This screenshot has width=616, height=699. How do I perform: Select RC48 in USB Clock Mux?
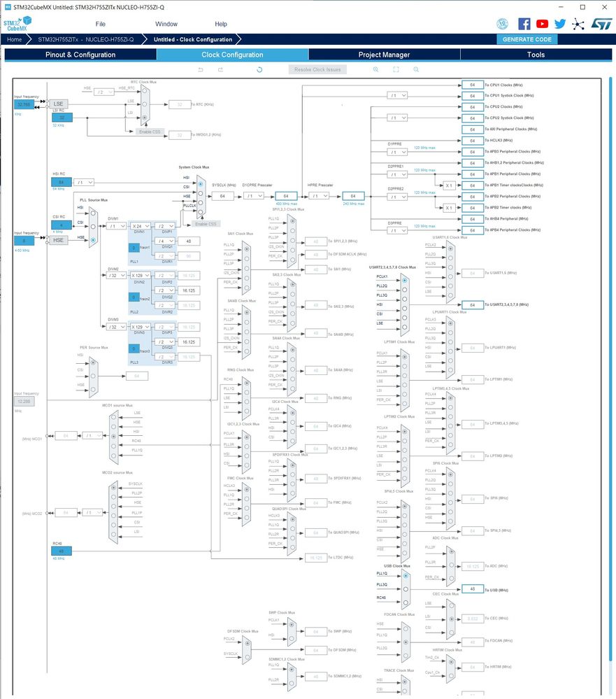coord(406,602)
